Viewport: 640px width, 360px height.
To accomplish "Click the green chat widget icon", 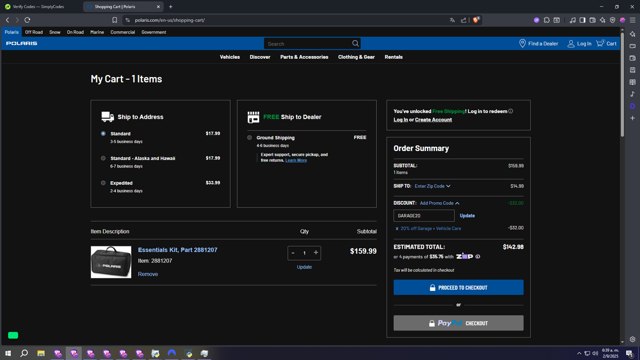I will click(13, 335).
